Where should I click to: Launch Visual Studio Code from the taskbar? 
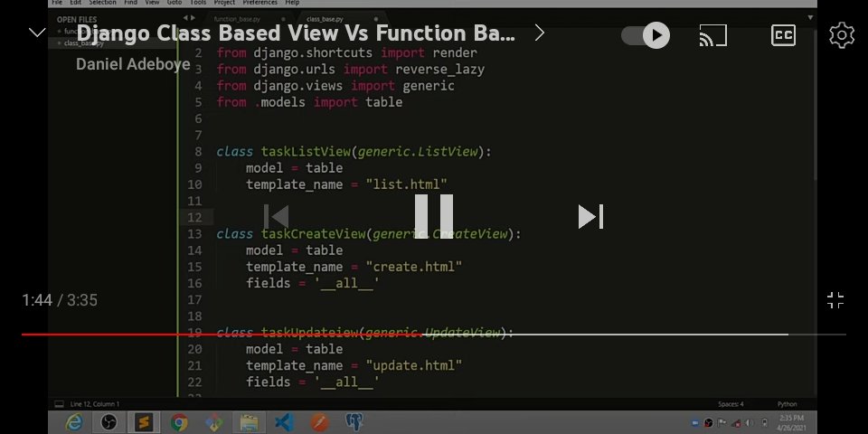pyautogui.click(x=284, y=423)
